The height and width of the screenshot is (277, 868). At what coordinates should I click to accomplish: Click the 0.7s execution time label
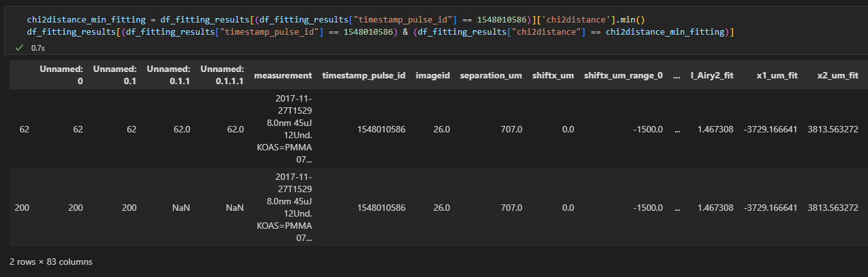[38, 48]
